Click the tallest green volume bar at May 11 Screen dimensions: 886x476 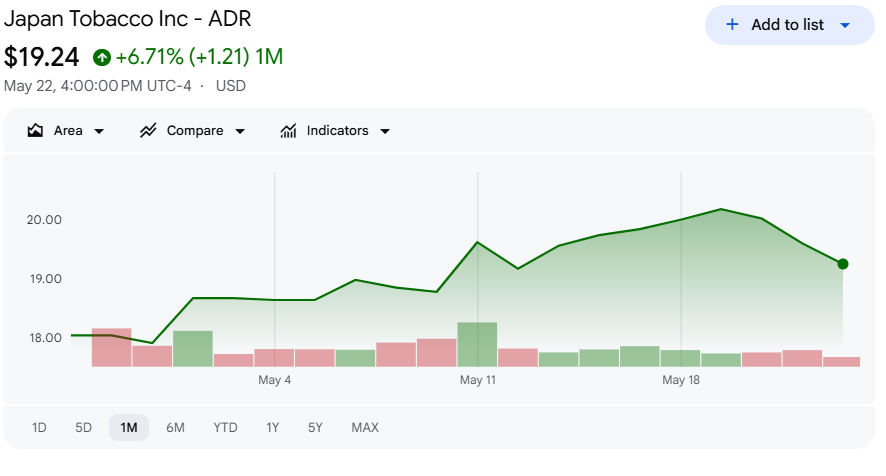point(477,344)
